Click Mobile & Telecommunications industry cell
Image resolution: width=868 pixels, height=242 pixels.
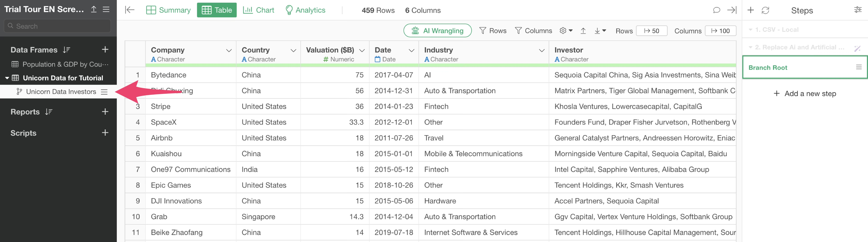pyautogui.click(x=484, y=154)
